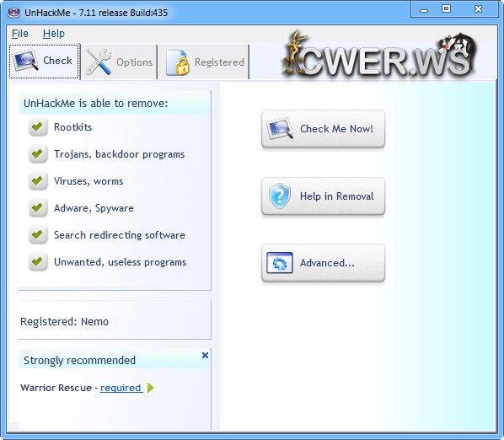Screen dimensions: 504x440
Task: Close the Strongly recommended panel
Action: tap(205, 355)
